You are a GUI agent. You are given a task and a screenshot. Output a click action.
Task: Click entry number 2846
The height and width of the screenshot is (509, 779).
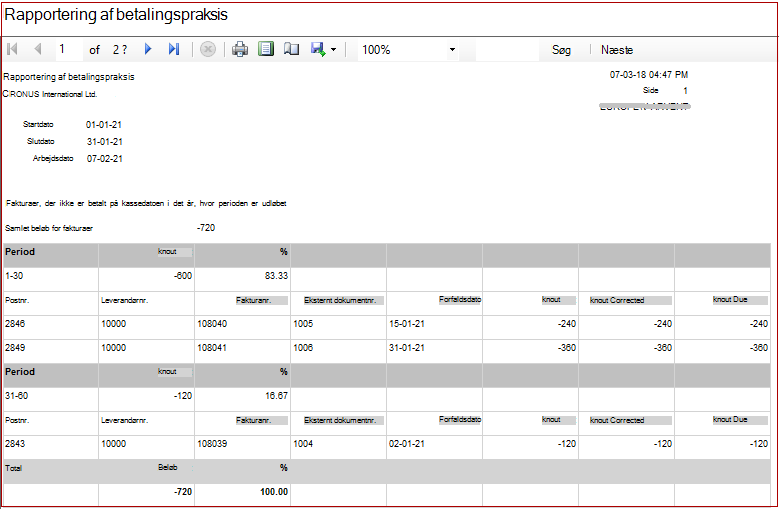[15, 324]
